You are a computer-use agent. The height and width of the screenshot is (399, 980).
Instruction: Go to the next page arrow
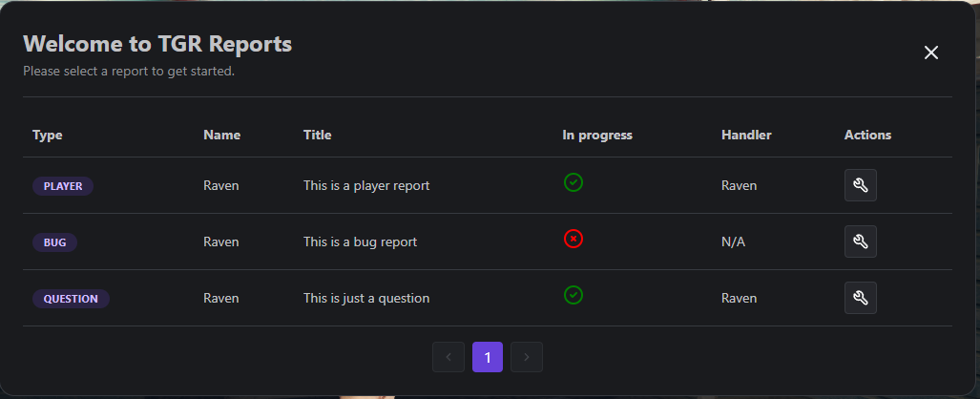pyautogui.click(x=526, y=357)
